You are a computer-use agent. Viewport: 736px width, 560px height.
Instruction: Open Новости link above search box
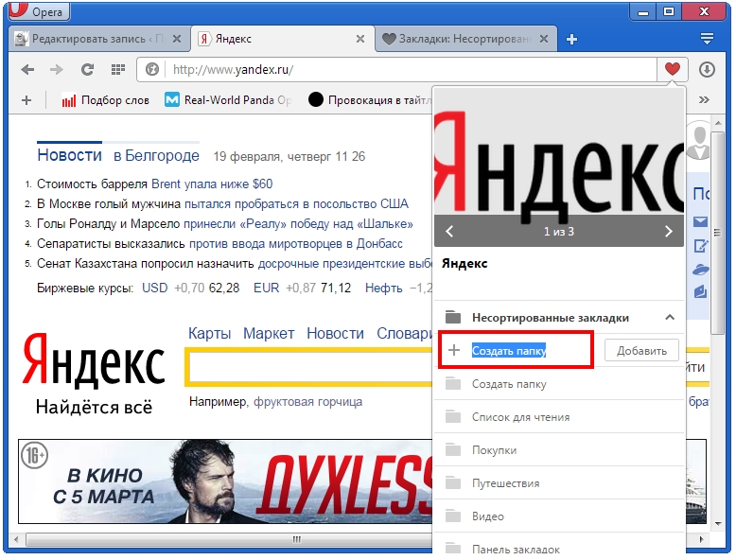tap(335, 333)
